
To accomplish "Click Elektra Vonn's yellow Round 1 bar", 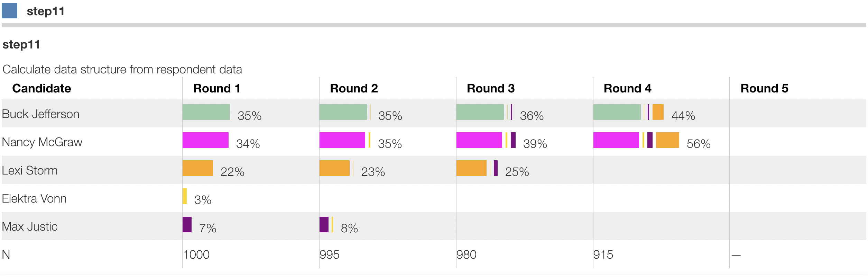I will (x=185, y=196).
